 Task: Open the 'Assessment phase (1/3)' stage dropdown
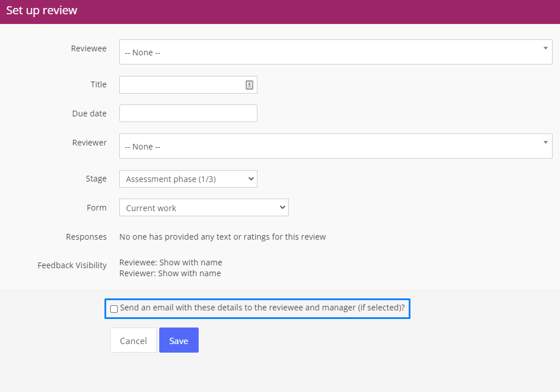pyautogui.click(x=188, y=179)
